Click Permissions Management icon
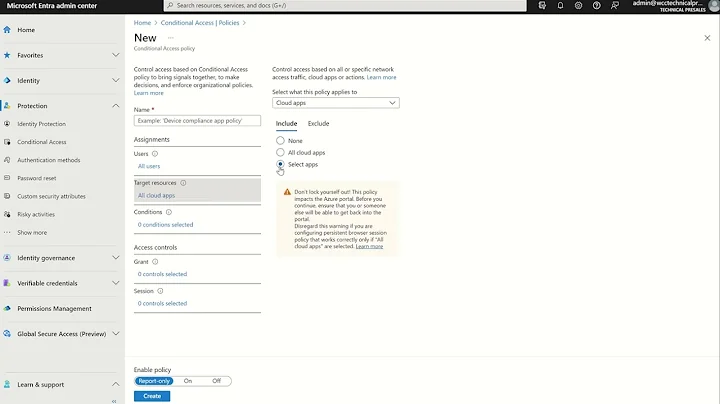 [7, 309]
